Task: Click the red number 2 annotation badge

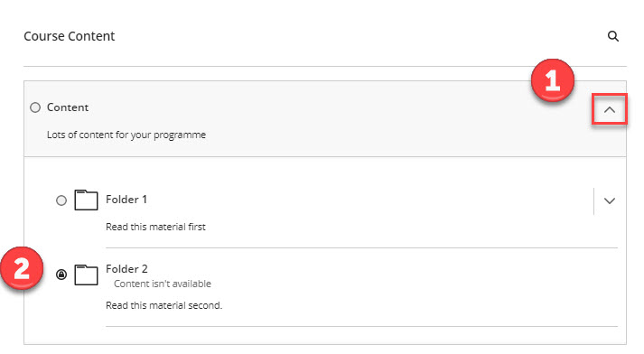Action: [22, 268]
